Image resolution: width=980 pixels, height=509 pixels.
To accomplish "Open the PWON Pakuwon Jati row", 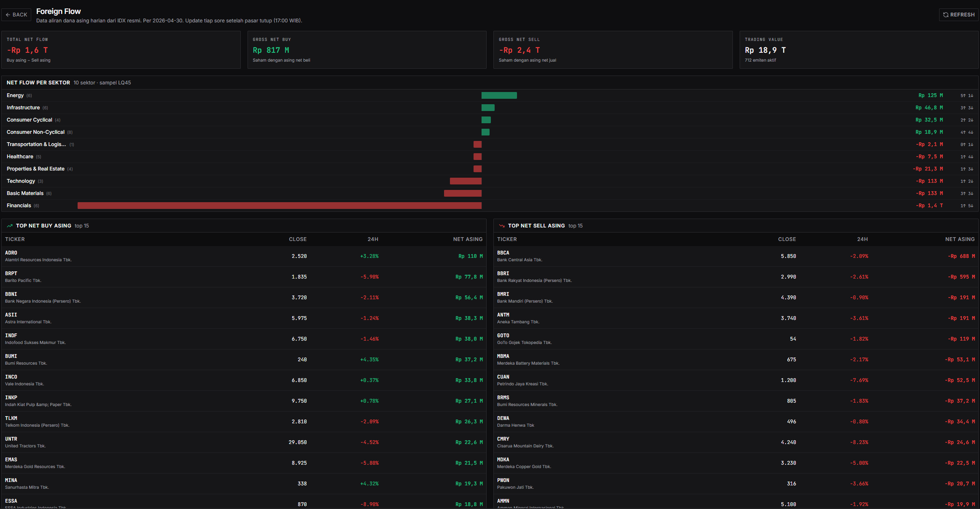I will (x=736, y=484).
